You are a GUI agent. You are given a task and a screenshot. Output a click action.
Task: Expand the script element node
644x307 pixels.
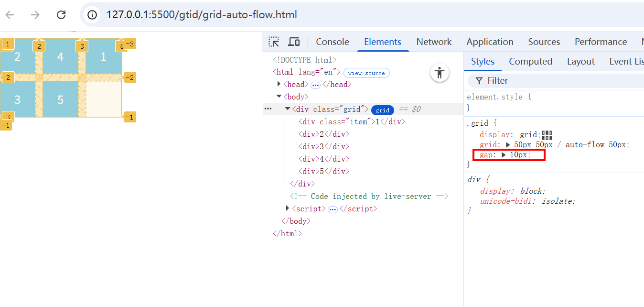coord(288,208)
